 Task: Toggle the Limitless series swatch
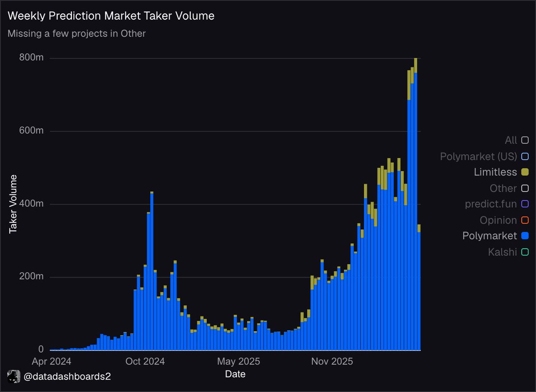pos(525,172)
